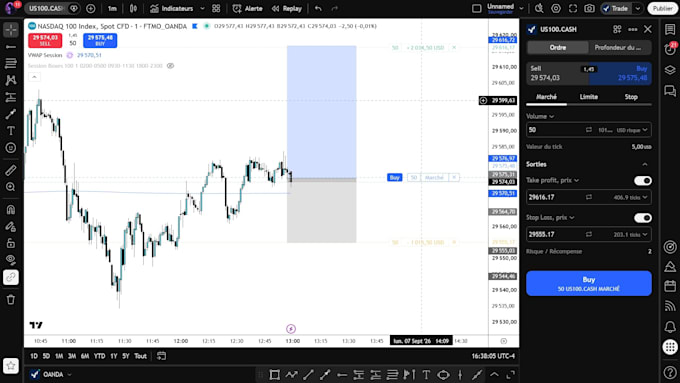The image size is (680, 383).
Task: Open the emoji icons tool
Action: [x=11, y=148]
